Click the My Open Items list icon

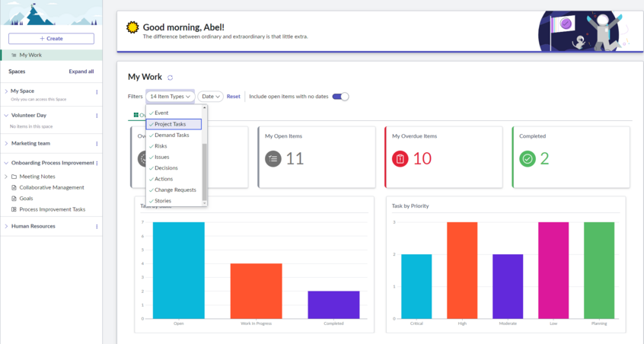(x=273, y=159)
